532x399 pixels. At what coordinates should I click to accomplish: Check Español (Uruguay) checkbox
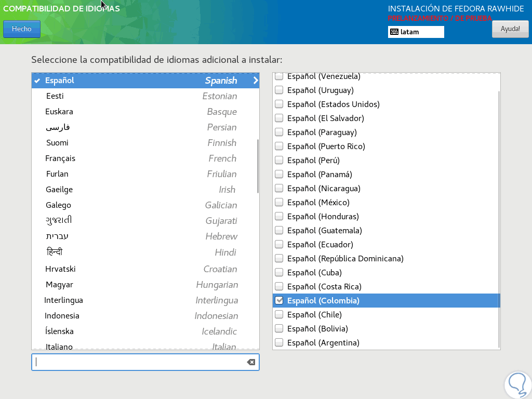point(279,90)
